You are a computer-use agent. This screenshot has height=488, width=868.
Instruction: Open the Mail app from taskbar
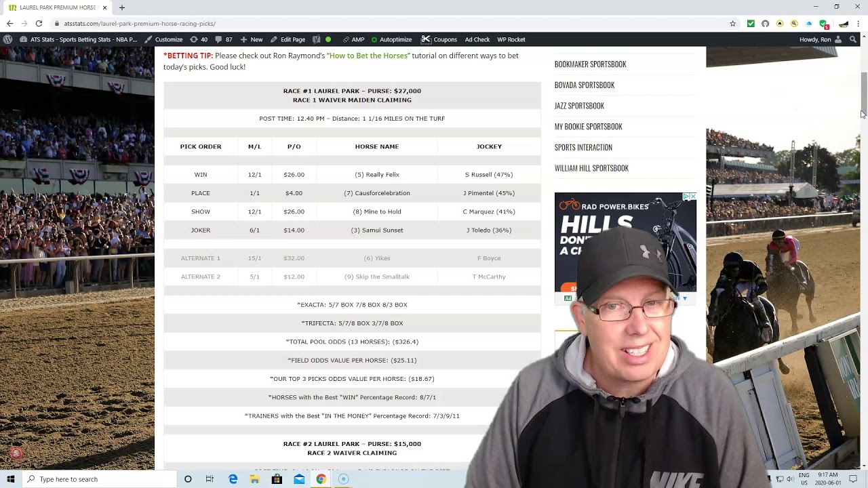tap(299, 479)
